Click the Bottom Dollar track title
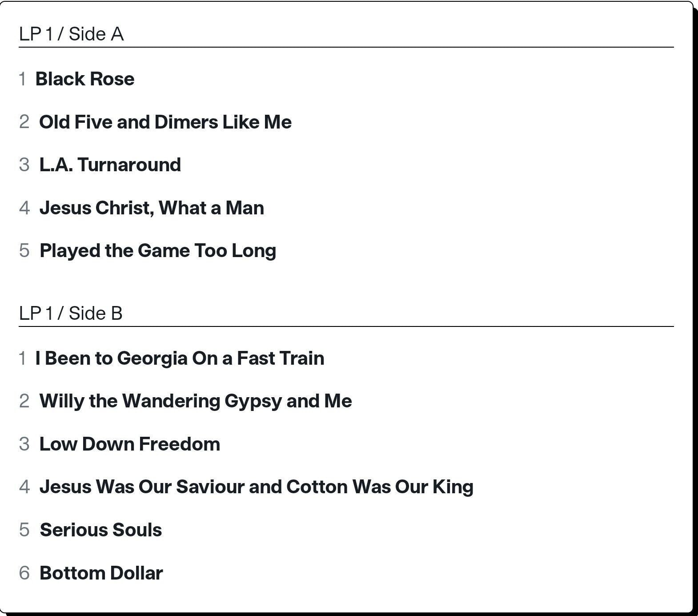The width and height of the screenshot is (698, 616). (101, 573)
